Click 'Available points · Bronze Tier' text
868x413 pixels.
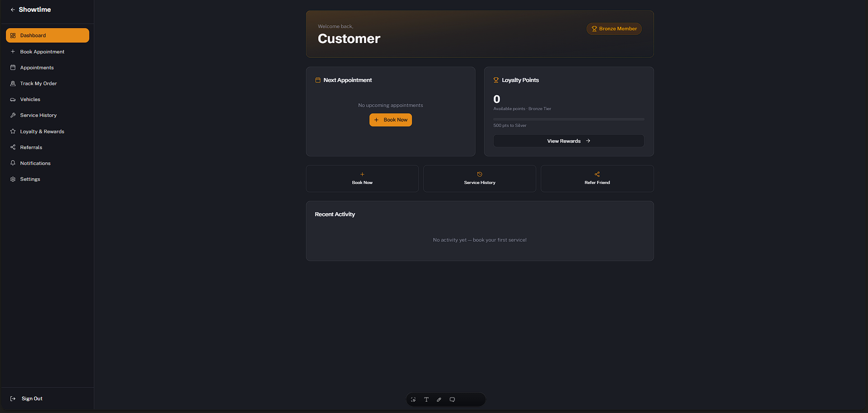[x=522, y=109]
